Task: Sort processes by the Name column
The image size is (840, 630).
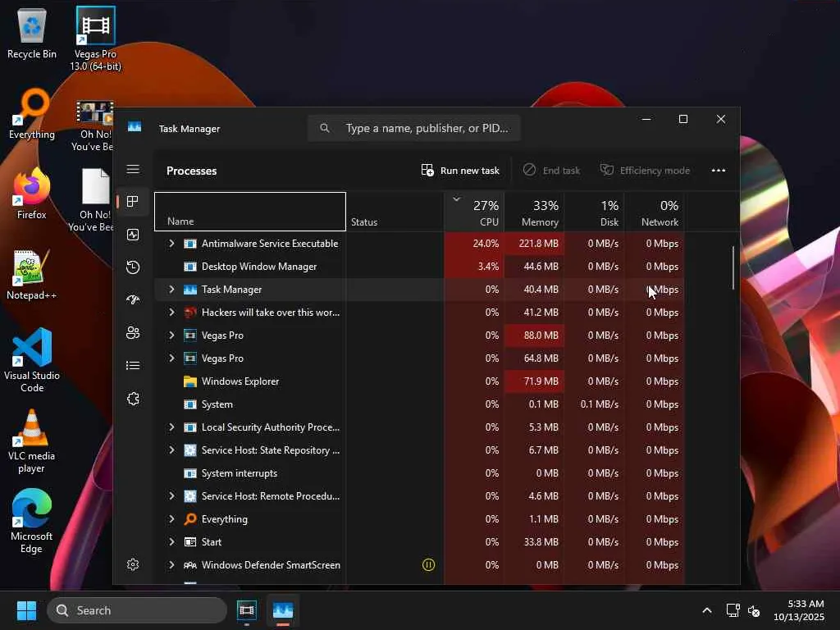Action: 250,212
